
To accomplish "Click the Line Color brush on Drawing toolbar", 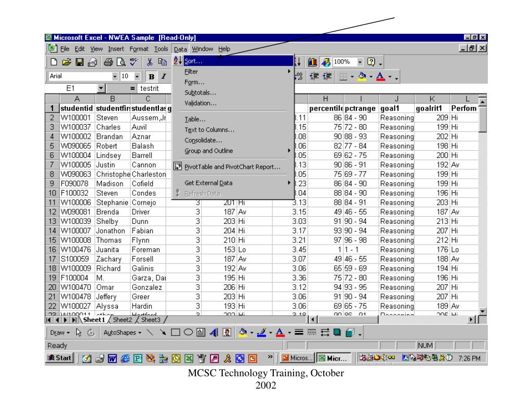I will click(261, 332).
